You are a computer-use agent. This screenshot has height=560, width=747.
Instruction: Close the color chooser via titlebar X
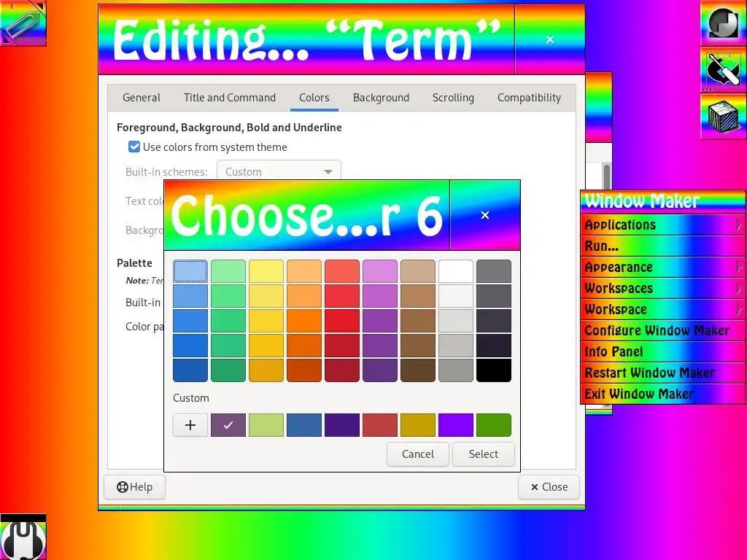point(485,215)
